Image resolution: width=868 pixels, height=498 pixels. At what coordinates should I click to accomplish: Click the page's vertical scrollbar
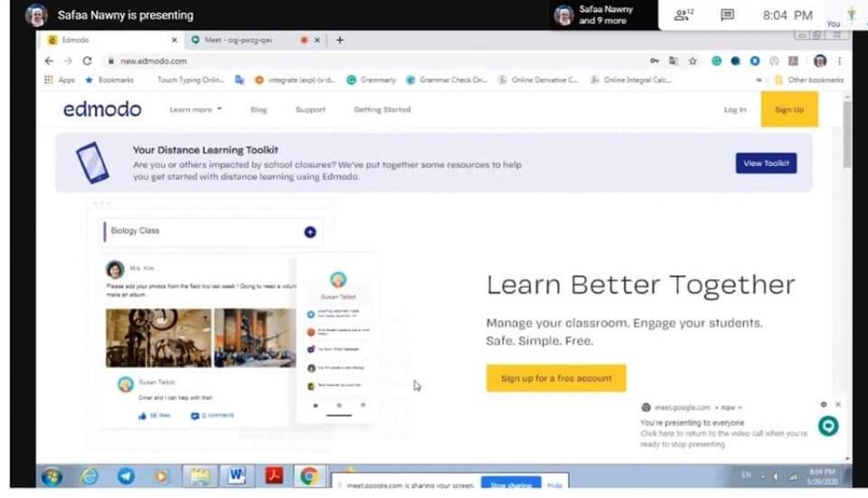[848, 136]
